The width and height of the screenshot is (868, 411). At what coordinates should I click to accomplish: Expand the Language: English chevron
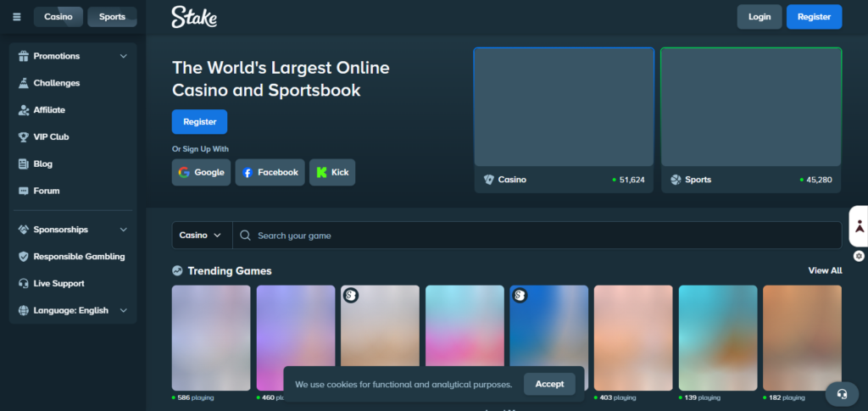click(124, 311)
